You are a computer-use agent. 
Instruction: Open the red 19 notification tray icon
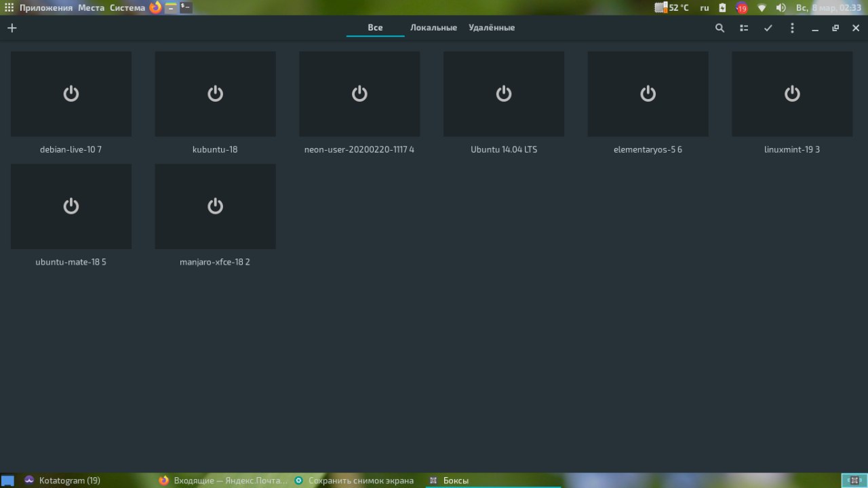point(742,8)
